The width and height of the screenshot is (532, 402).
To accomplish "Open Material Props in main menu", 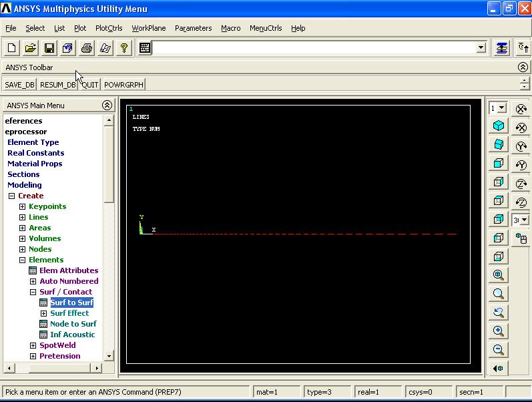I will coord(35,164).
